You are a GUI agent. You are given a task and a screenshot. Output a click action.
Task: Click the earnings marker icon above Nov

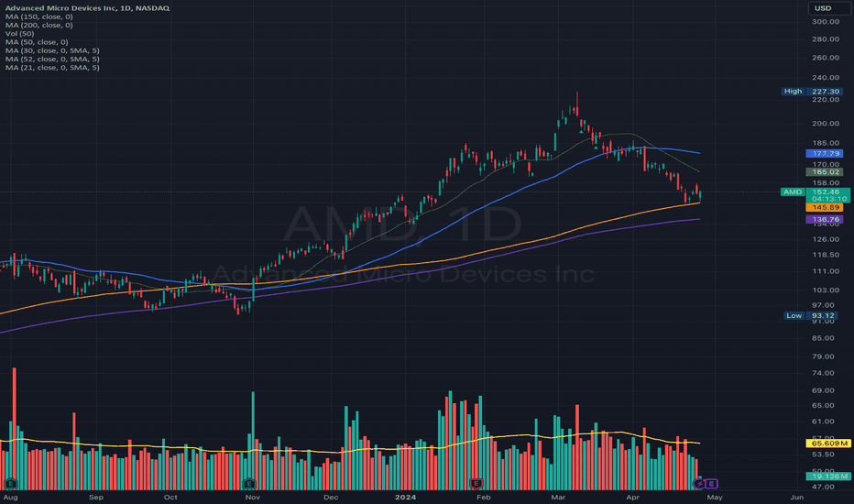pyautogui.click(x=249, y=483)
